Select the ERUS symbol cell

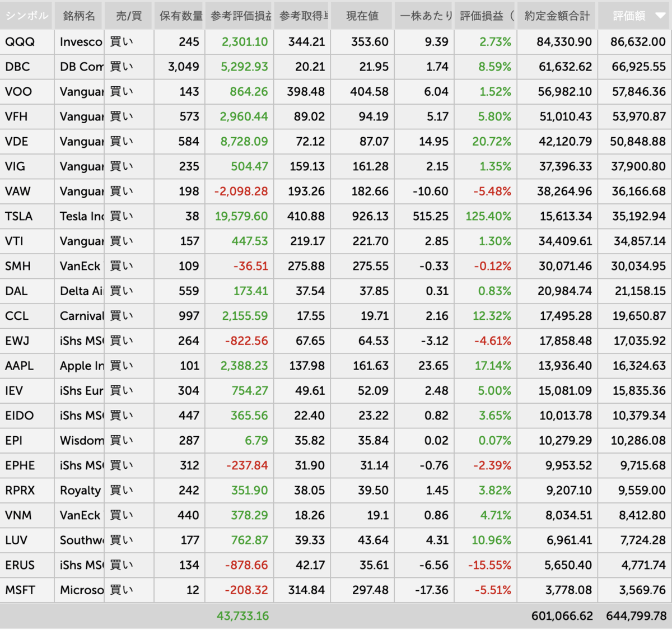(27, 565)
